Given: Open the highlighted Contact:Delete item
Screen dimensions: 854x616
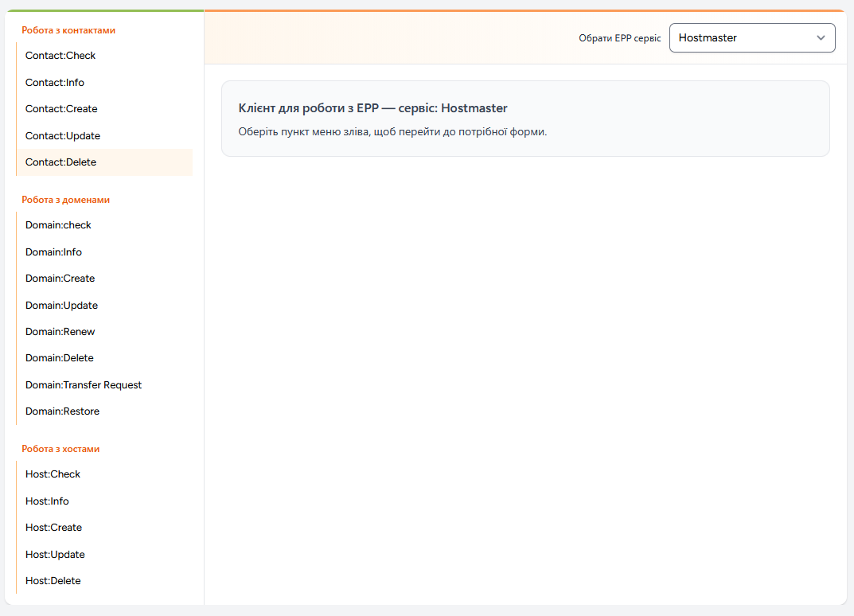Looking at the screenshot, I should (x=62, y=162).
